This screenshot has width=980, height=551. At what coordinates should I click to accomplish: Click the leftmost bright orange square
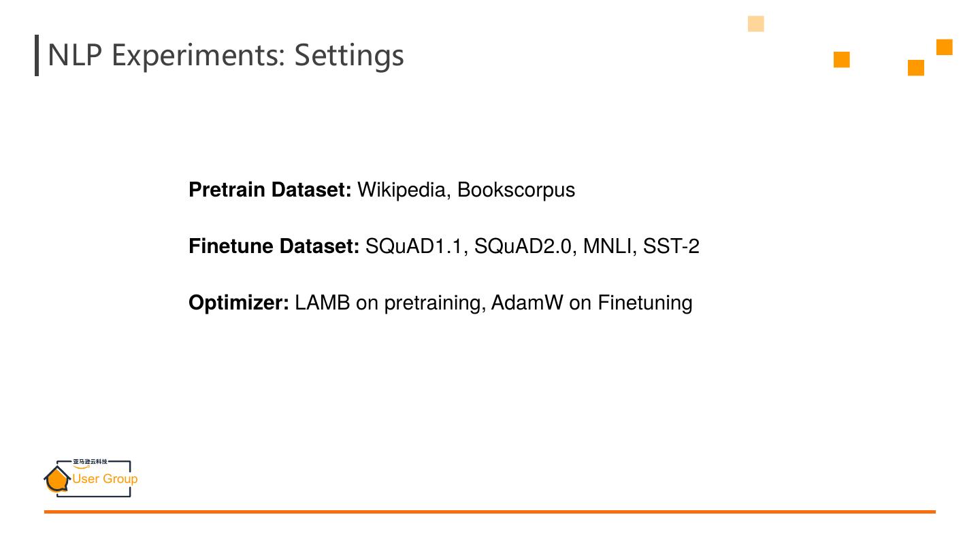[841, 60]
